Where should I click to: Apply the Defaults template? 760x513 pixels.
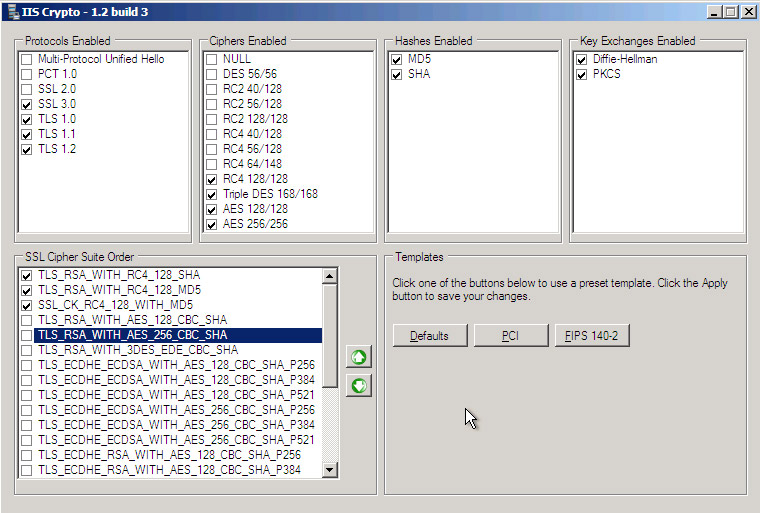click(x=429, y=336)
